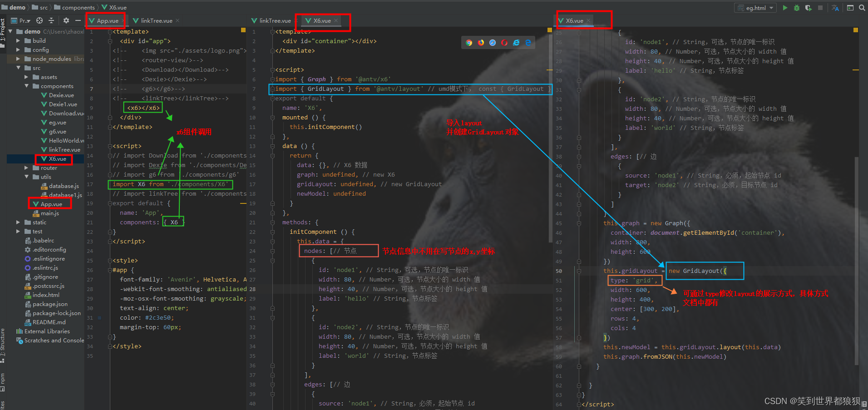Expand the test folder
The height and width of the screenshot is (410, 868).
pyautogui.click(x=18, y=231)
